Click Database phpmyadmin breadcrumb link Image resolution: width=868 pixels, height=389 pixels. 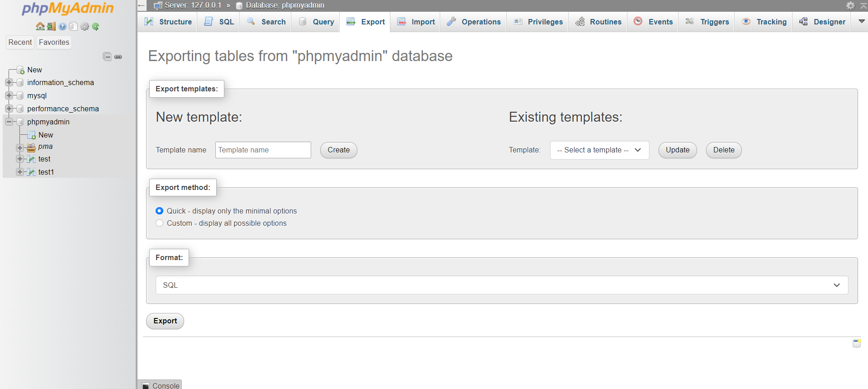pos(285,5)
